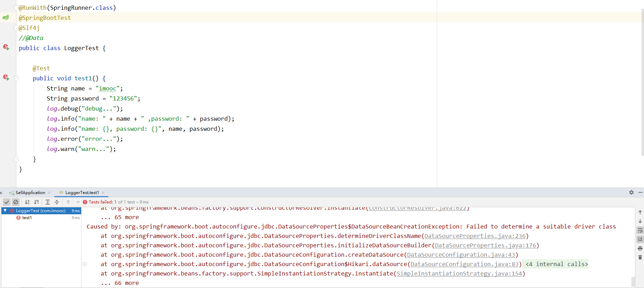Print the console output
Screen dimensions: 644x288
(x=640, y=248)
